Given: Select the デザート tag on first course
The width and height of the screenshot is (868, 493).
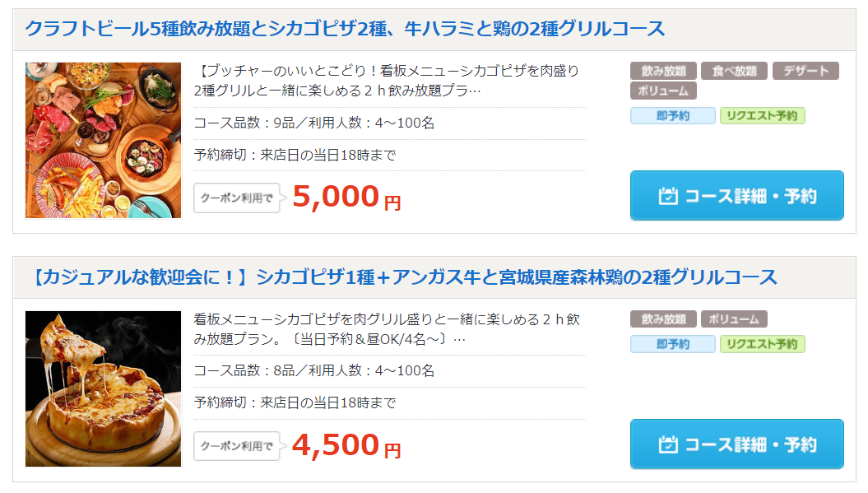Looking at the screenshot, I should [805, 71].
